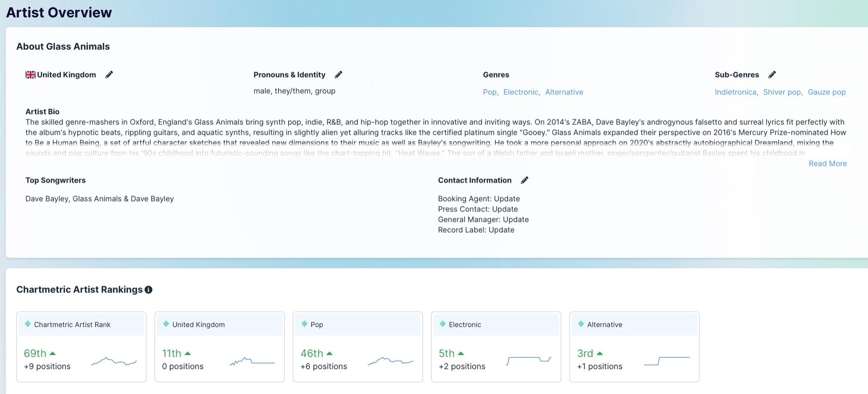The height and width of the screenshot is (394, 868).
Task: Click the +9 positions text
Action: click(47, 366)
